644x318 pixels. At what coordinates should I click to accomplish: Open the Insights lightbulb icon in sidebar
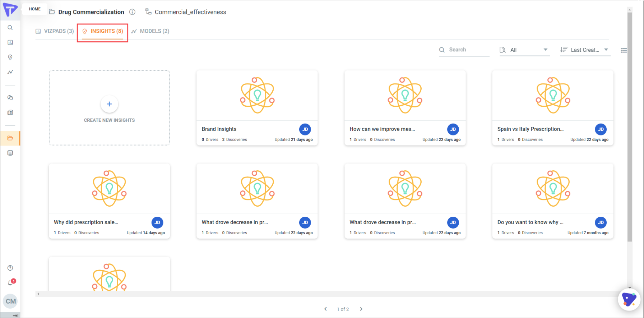coord(10,57)
